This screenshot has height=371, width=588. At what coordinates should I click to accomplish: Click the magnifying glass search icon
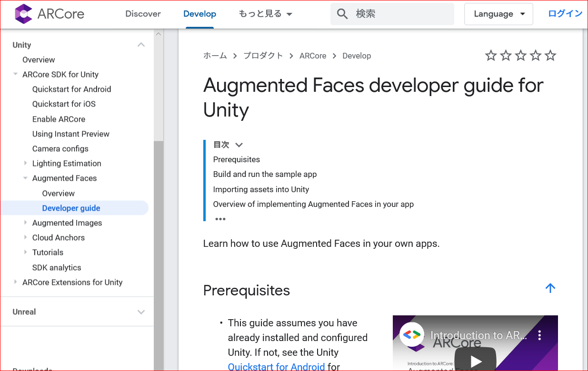(x=342, y=14)
